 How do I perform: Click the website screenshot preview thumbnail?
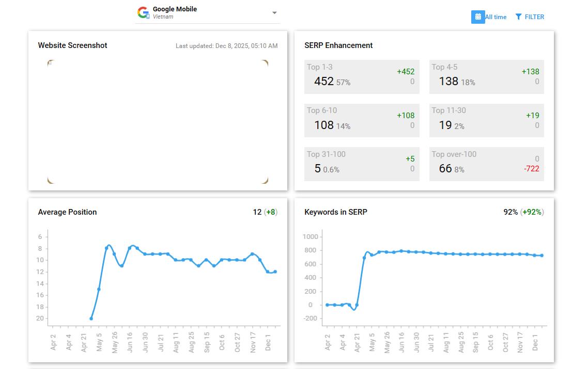pos(158,122)
